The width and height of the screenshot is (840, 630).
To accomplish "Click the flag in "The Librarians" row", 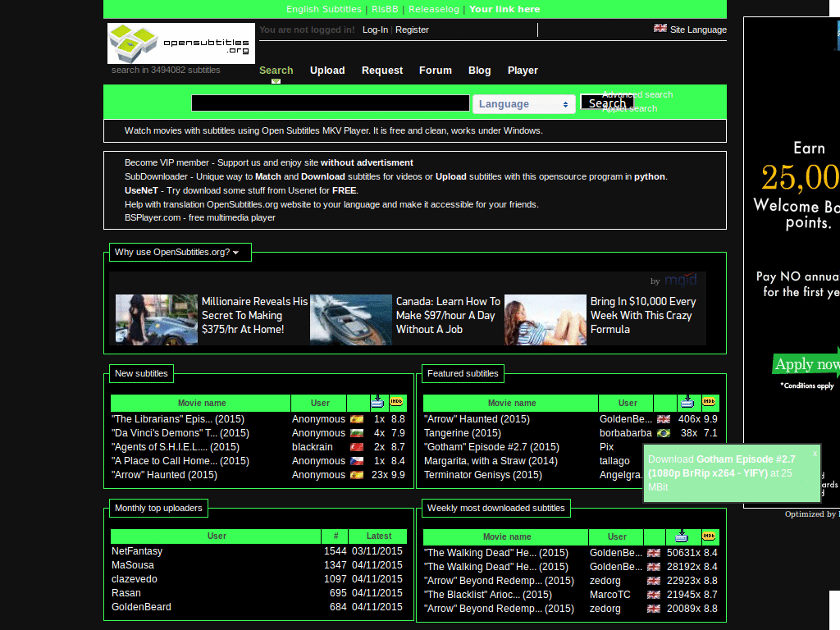I will click(x=357, y=419).
